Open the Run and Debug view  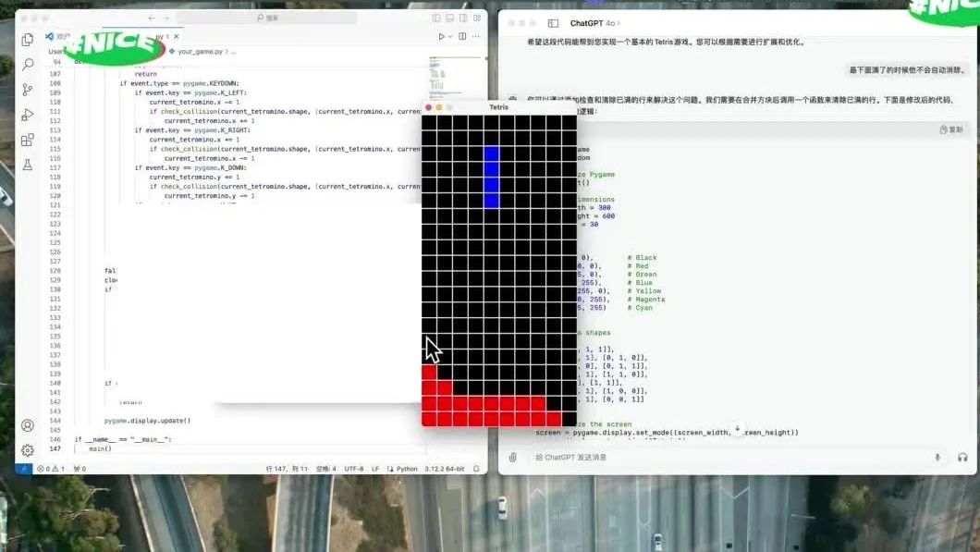(x=28, y=115)
